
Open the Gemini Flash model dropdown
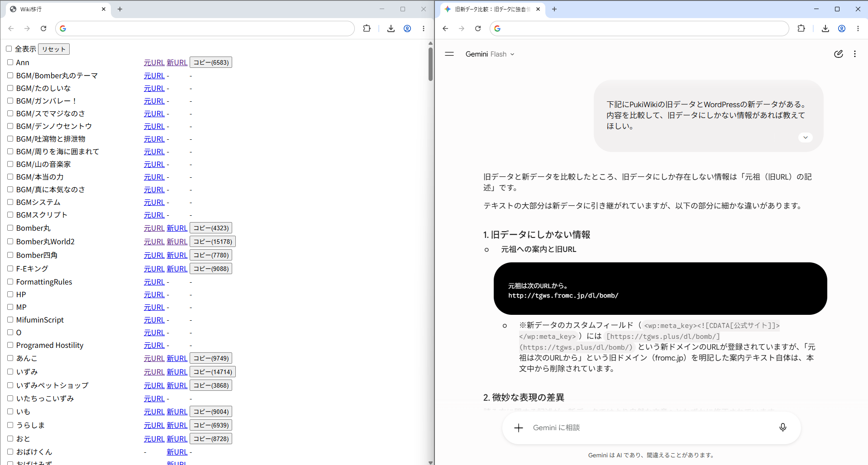(x=490, y=54)
